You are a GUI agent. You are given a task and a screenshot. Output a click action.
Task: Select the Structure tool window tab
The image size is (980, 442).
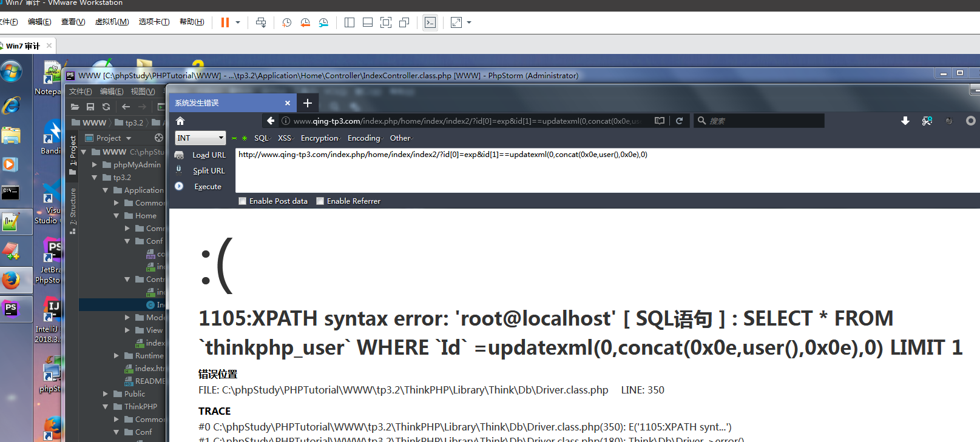coord(73,210)
